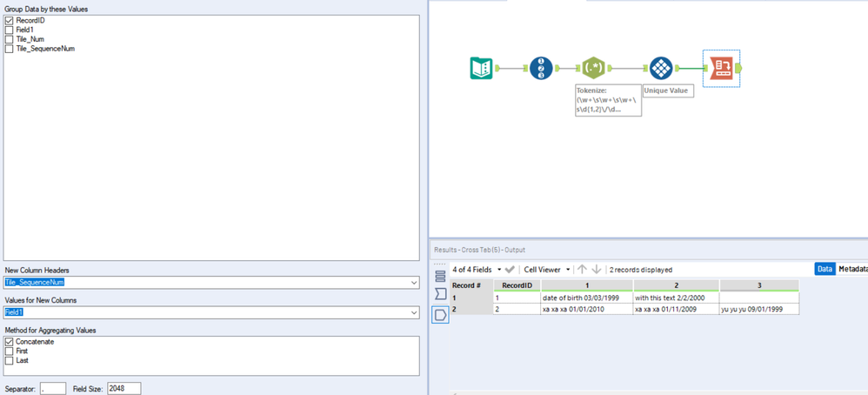Check the Last aggregation method
The image size is (868, 395).
pos(9,361)
